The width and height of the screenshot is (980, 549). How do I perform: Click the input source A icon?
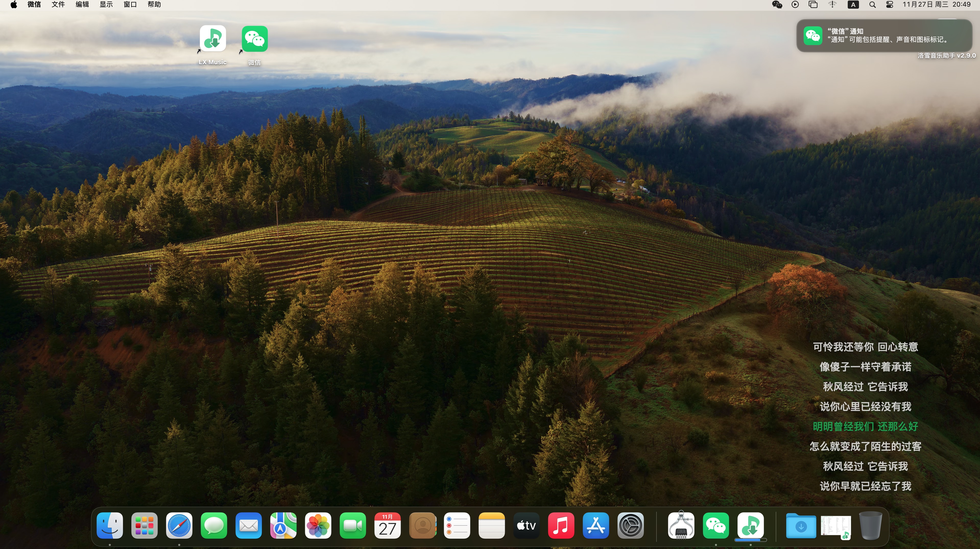(x=853, y=5)
